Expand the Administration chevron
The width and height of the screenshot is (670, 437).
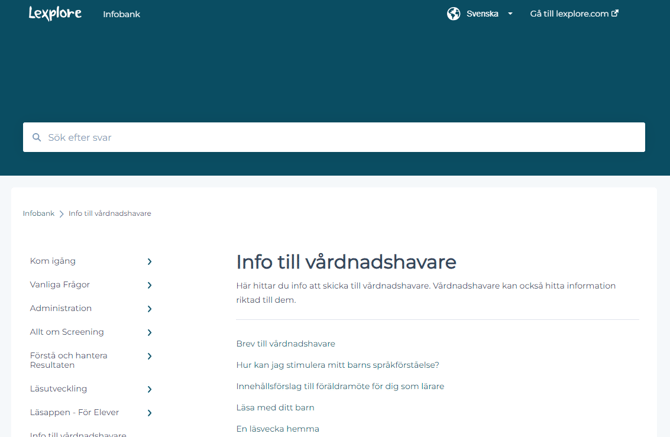[149, 309]
